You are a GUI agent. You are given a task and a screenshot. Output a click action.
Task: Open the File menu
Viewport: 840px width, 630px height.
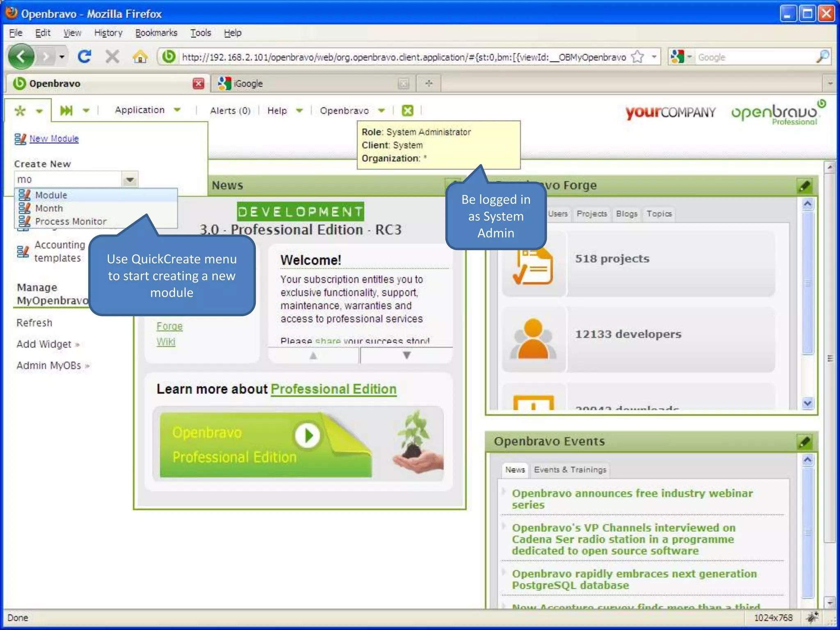[16, 33]
